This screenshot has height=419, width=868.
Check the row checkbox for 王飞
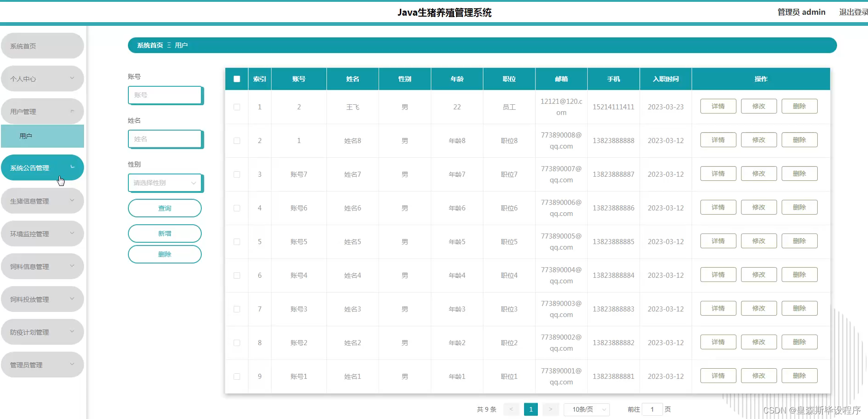point(237,107)
